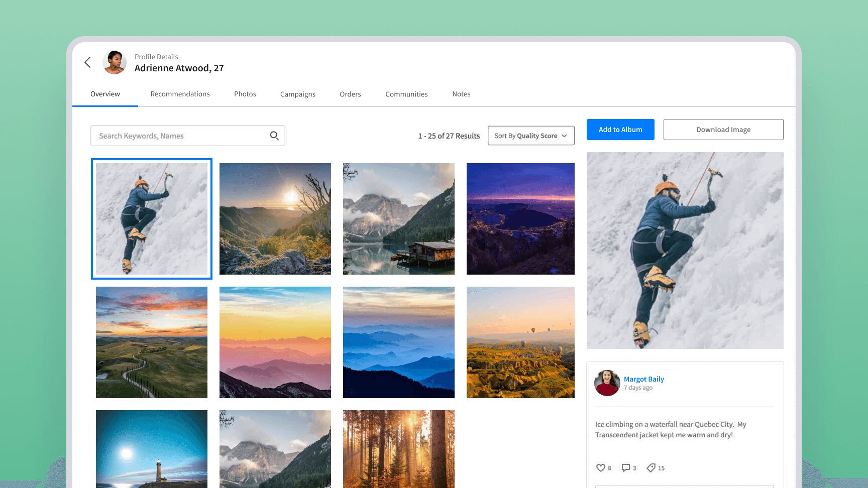Click the ice climbing caption text

[x=671, y=430]
